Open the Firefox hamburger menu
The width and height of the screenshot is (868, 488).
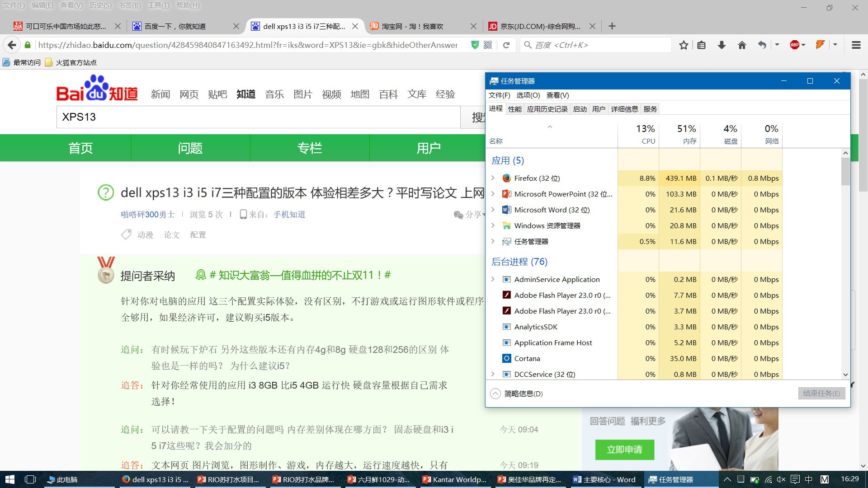click(x=856, y=45)
